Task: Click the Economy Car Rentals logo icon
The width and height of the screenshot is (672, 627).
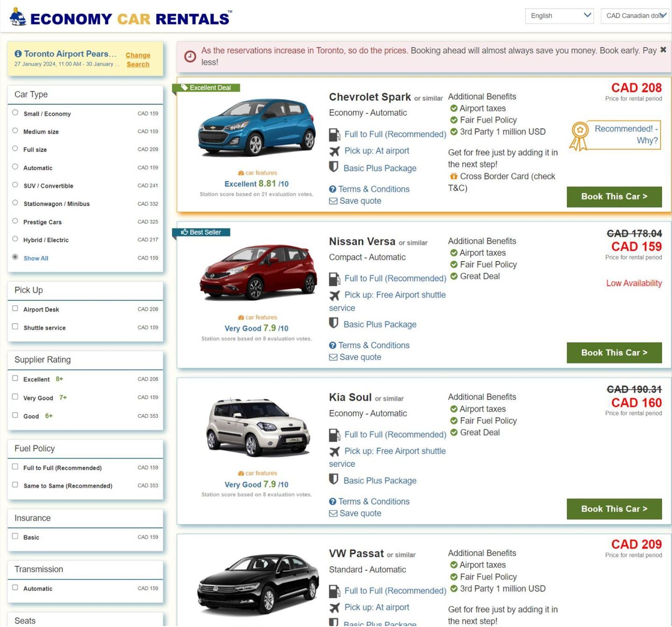Action: [x=18, y=17]
